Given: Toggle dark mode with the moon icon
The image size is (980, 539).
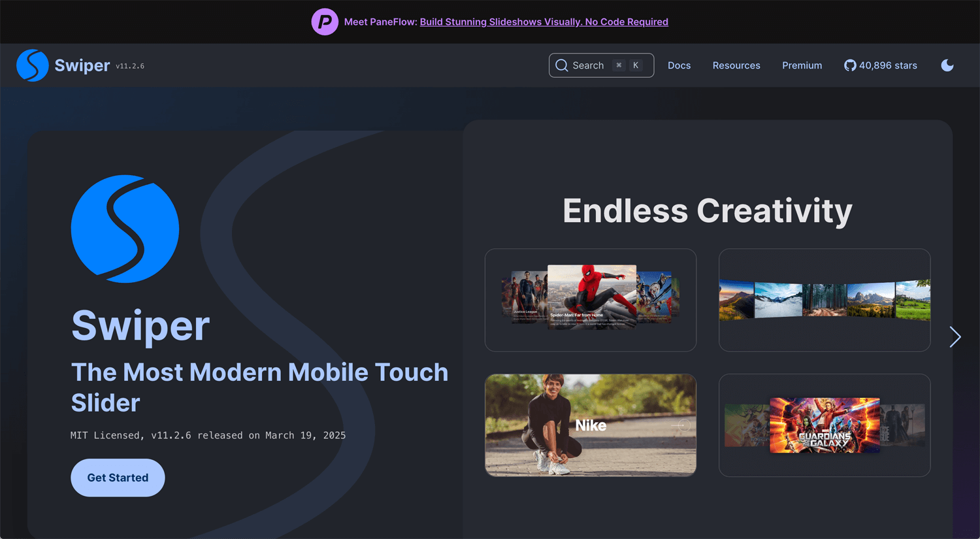Looking at the screenshot, I should [947, 65].
